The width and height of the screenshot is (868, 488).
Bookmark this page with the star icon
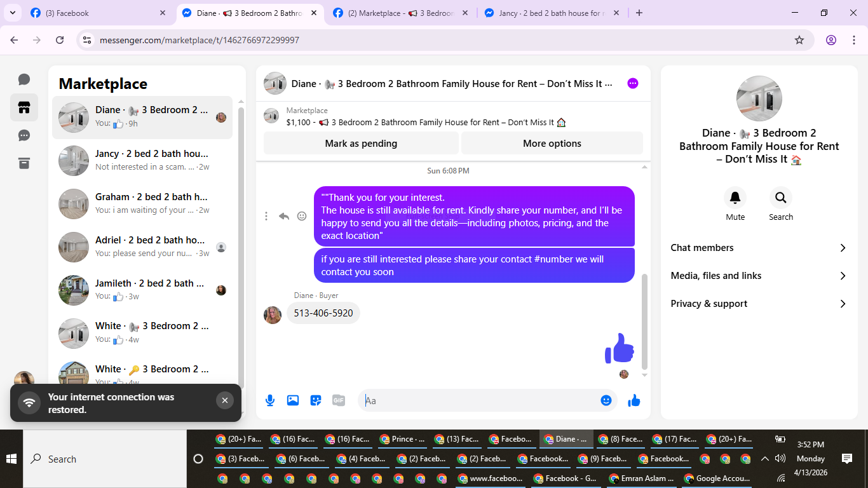pyautogui.click(x=799, y=40)
